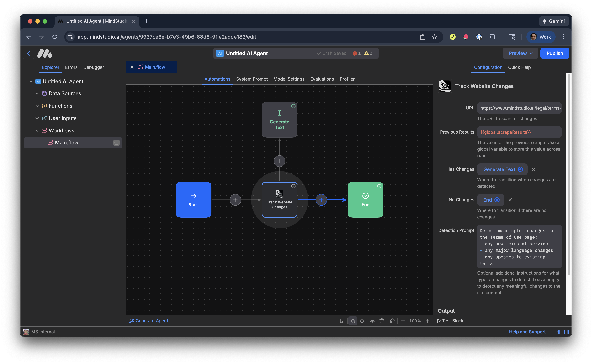Collapse the Workflows tree section
This screenshot has width=592, height=364.
(x=37, y=130)
